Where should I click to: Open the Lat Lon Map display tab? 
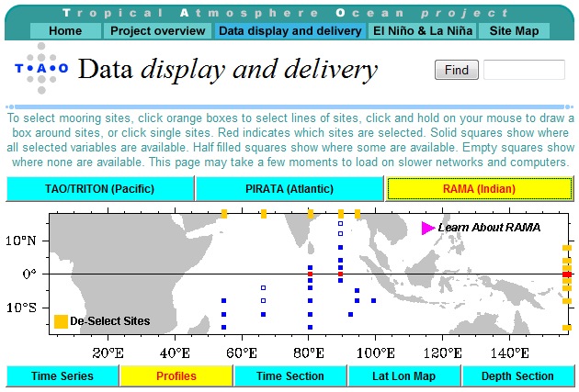[x=404, y=376]
